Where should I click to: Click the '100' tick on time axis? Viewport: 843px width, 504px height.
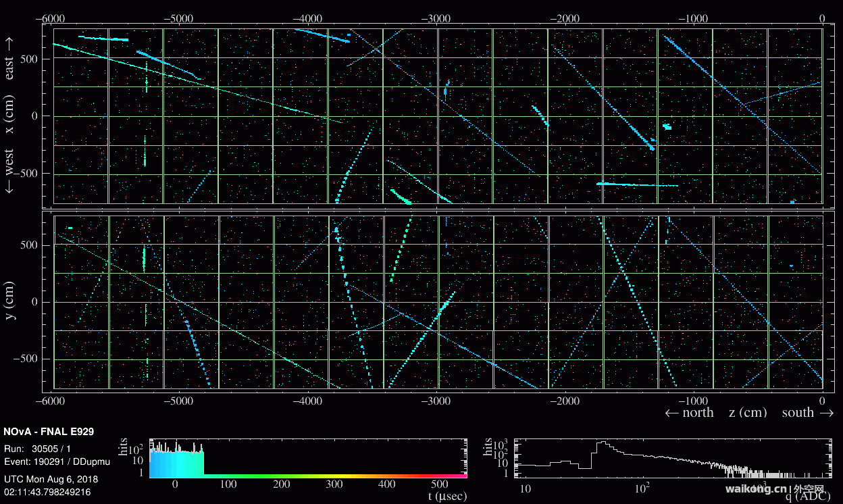point(228,485)
